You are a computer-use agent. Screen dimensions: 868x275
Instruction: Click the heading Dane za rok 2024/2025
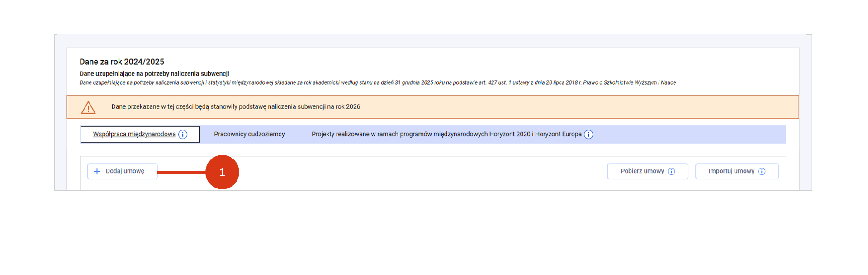(x=122, y=62)
